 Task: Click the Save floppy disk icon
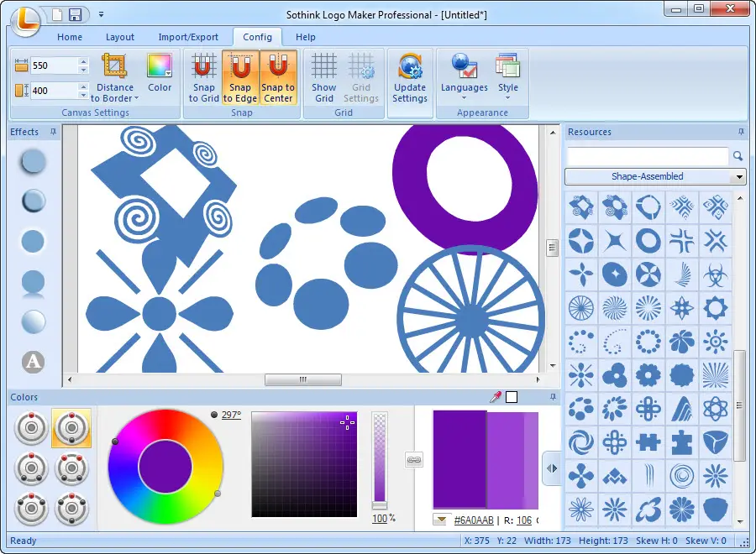[76, 14]
